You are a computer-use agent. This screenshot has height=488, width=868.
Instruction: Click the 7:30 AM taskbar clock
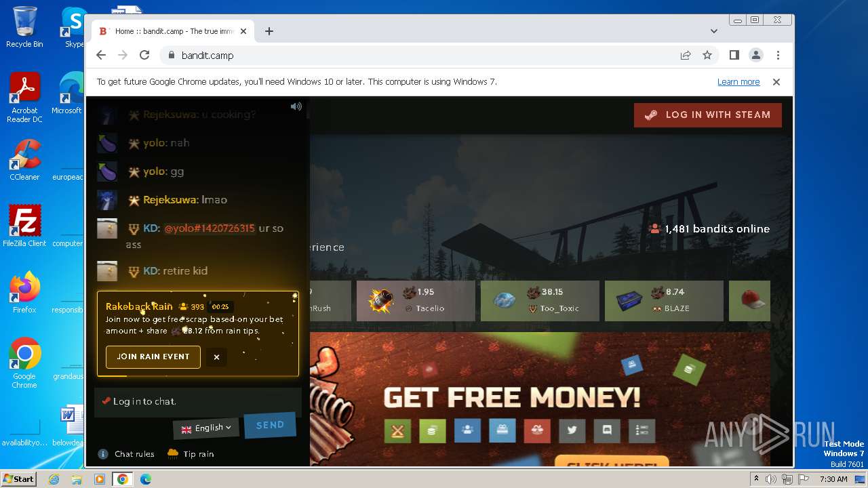pyautogui.click(x=833, y=479)
